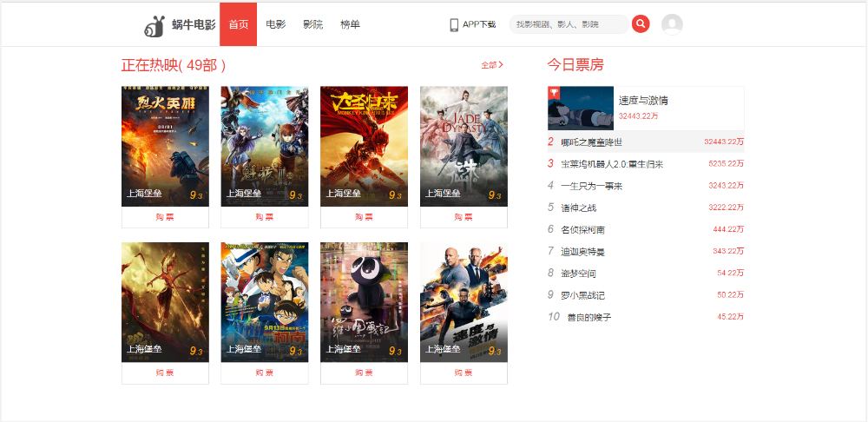Buy tickets under the 罗小黑战记 poster

365,373
